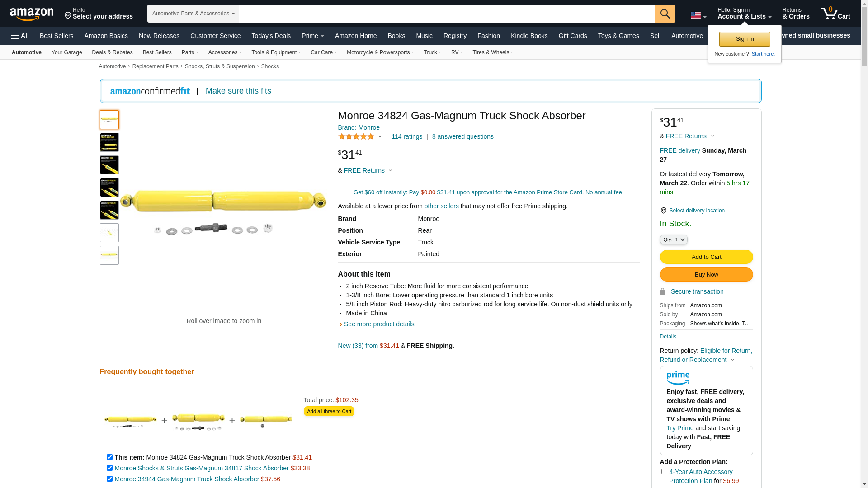868x488 pixels.
Task: Click the Prime logo in sidebar
Action: [678, 378]
